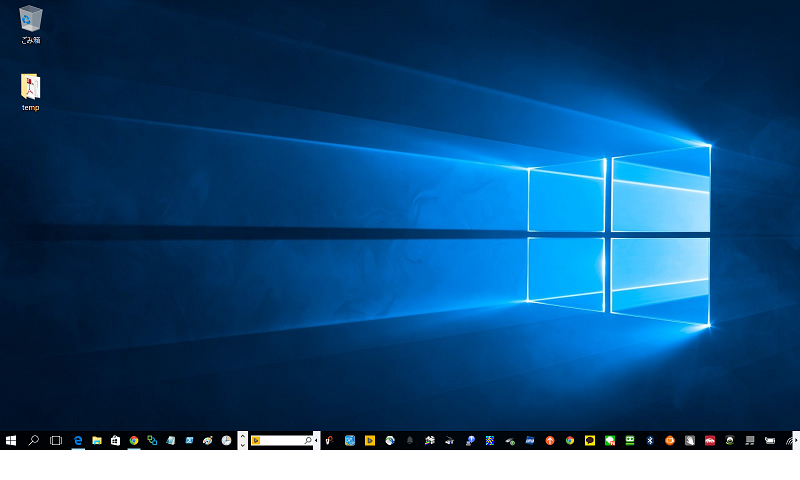This screenshot has width=800, height=480.
Task: Open the Microsoft Store taskbar icon
Action: pyautogui.click(x=115, y=440)
